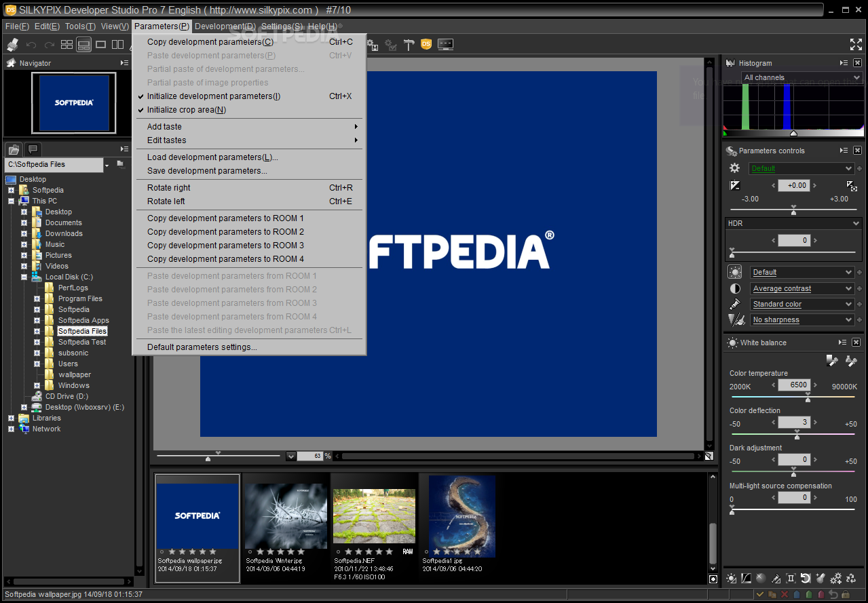Open the auto exposure tool icon
This screenshot has height=603, width=868.
(x=852, y=185)
